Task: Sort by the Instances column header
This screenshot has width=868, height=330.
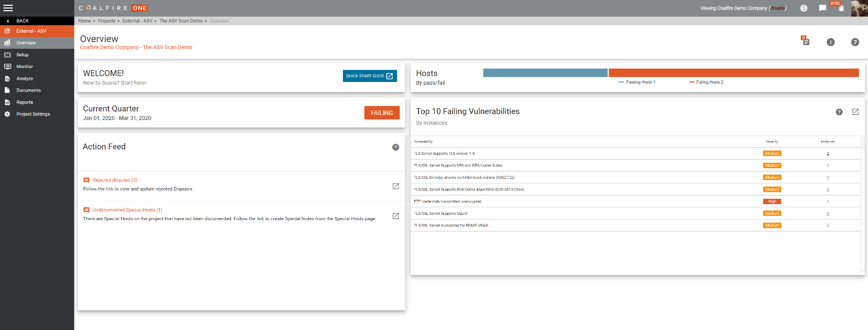Action: 827,141
